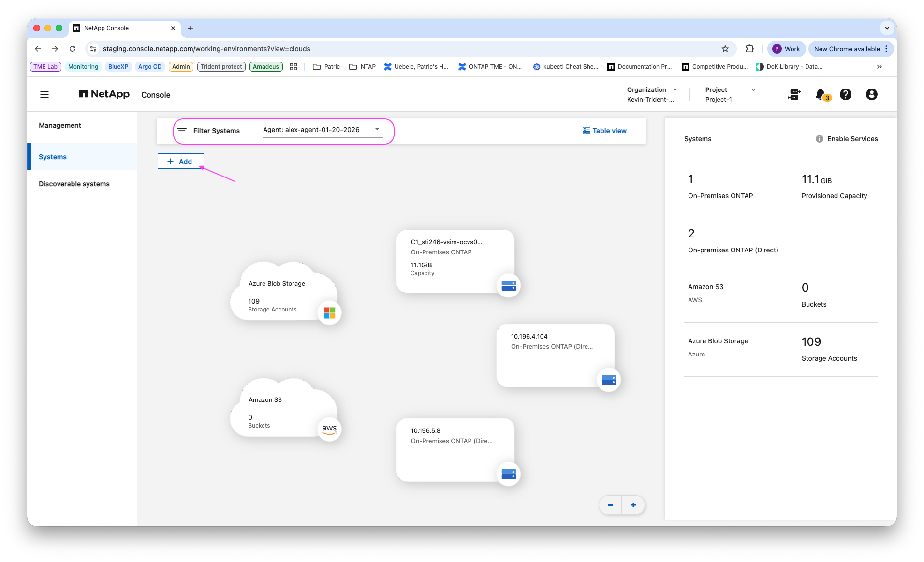Image resolution: width=924 pixels, height=562 pixels.
Task: Go back in browser history
Action: (38, 49)
